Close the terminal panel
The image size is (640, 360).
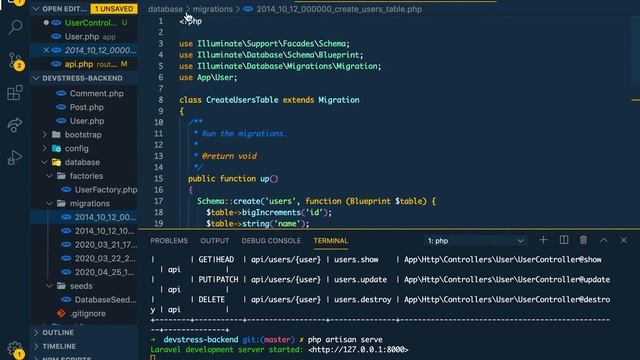[624, 240]
